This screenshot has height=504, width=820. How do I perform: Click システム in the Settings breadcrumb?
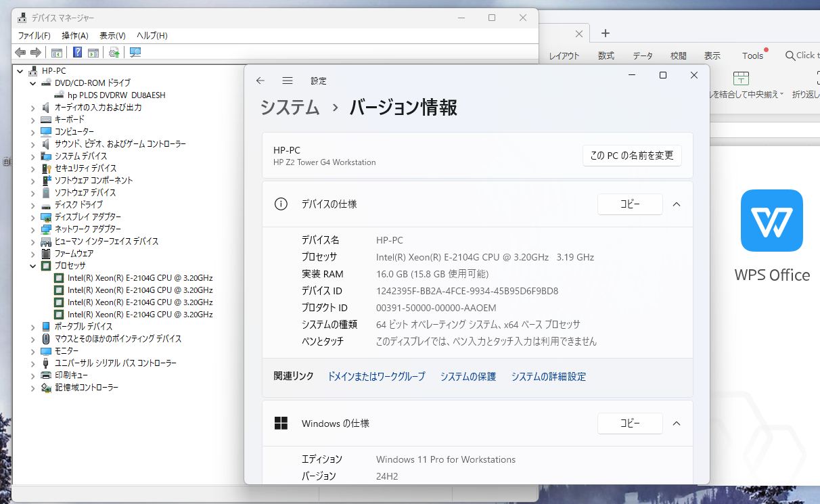point(290,107)
